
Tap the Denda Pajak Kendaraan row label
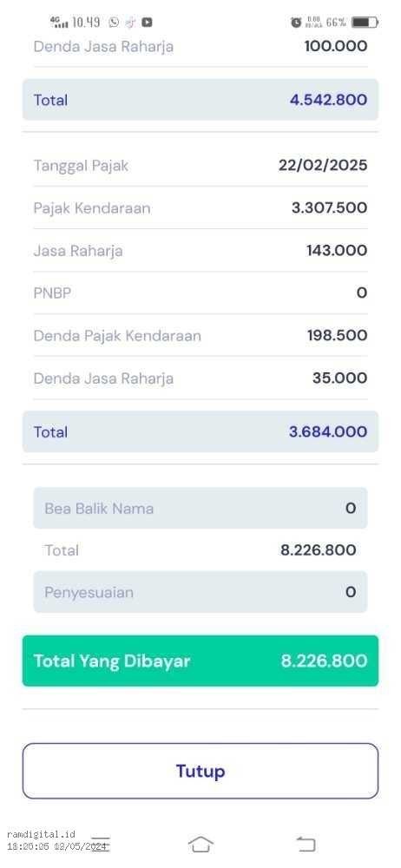pyautogui.click(x=117, y=336)
